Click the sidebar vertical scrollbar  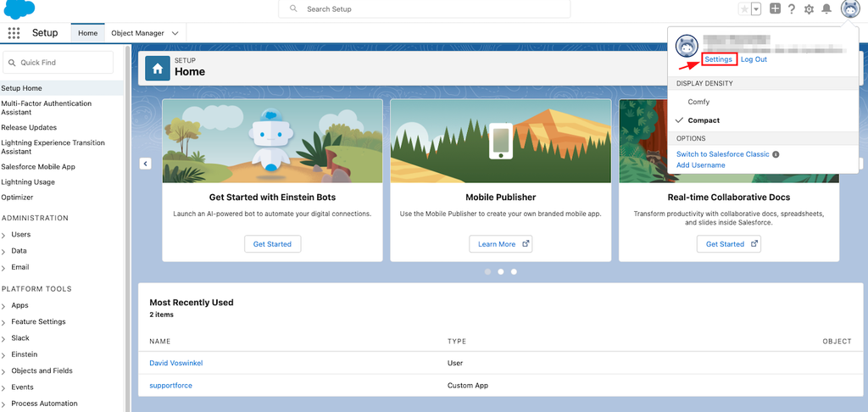tap(129, 227)
